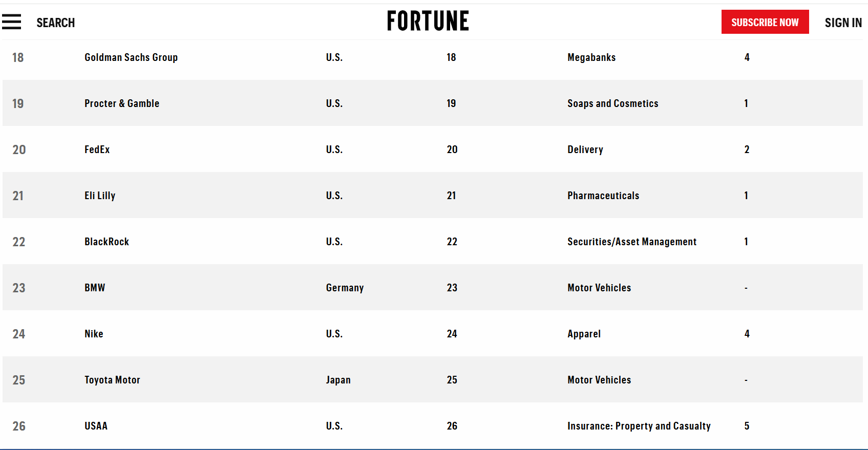Viewport: 868px width, 450px height.
Task: Open the BMW company entry
Action: [x=95, y=288]
